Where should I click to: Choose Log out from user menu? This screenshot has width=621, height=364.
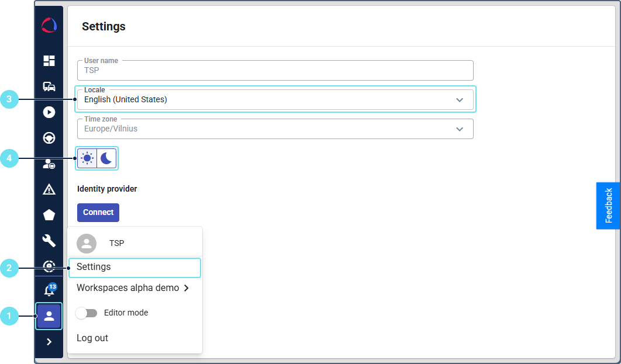92,338
